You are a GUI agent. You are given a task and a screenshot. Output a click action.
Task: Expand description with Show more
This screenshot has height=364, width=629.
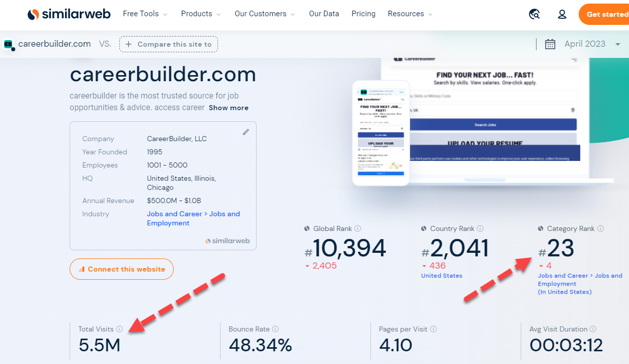[x=229, y=108]
